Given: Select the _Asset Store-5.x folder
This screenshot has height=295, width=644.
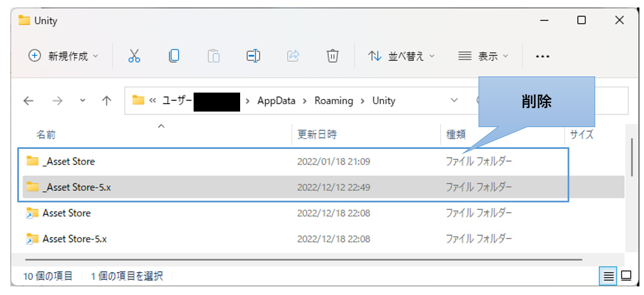Looking at the screenshot, I should click(x=323, y=187).
